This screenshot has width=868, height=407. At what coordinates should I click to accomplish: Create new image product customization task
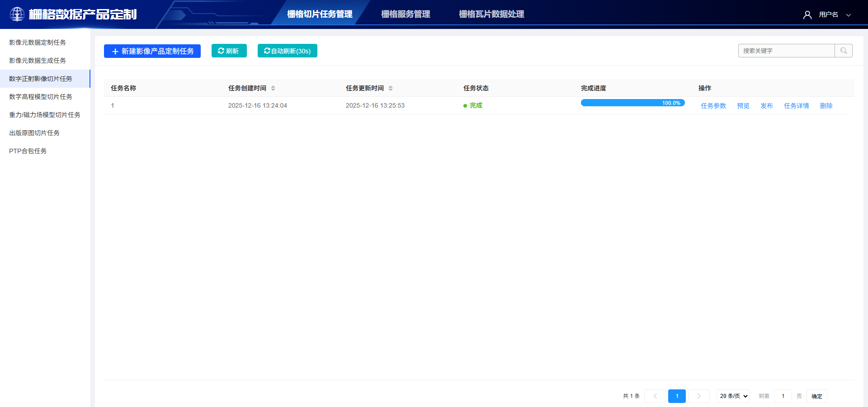tap(152, 51)
